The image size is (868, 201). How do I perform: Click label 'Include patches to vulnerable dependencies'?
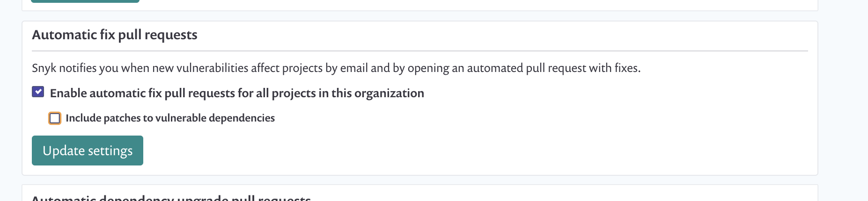click(x=170, y=118)
